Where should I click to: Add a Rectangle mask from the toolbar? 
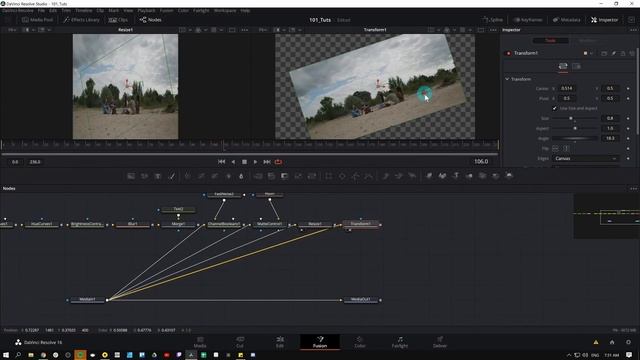click(329, 176)
